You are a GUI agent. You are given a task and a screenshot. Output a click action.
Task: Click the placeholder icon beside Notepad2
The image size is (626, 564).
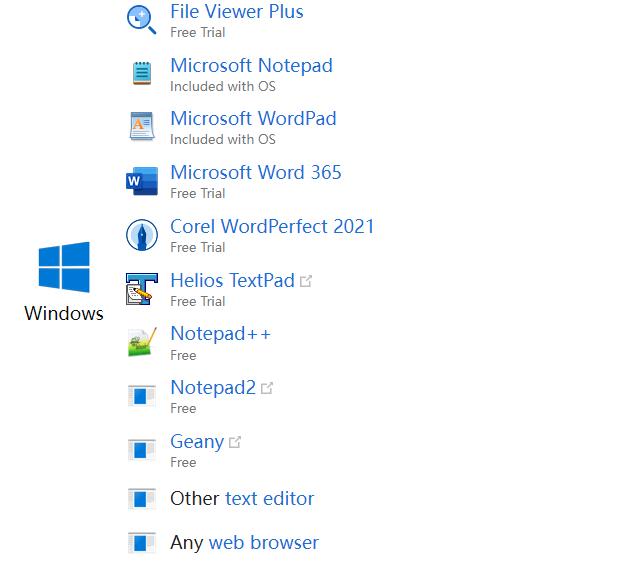click(x=141, y=396)
